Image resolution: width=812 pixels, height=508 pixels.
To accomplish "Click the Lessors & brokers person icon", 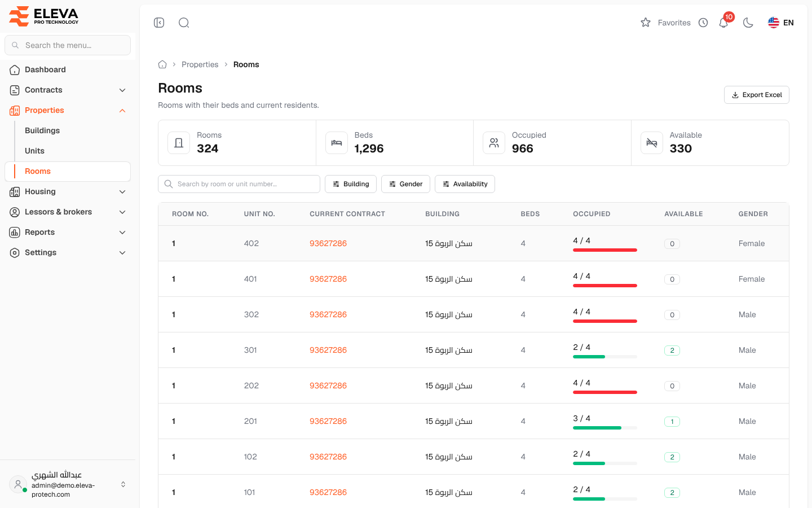I will (15, 212).
